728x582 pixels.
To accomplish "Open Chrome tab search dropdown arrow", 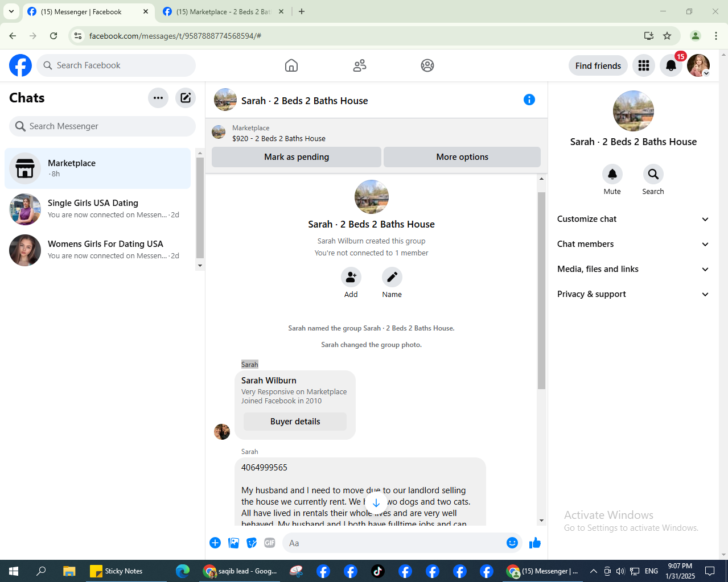I will click(11, 11).
